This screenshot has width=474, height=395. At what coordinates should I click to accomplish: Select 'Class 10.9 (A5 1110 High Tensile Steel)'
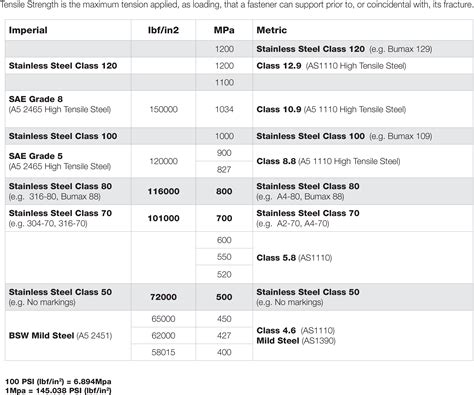pos(331,109)
